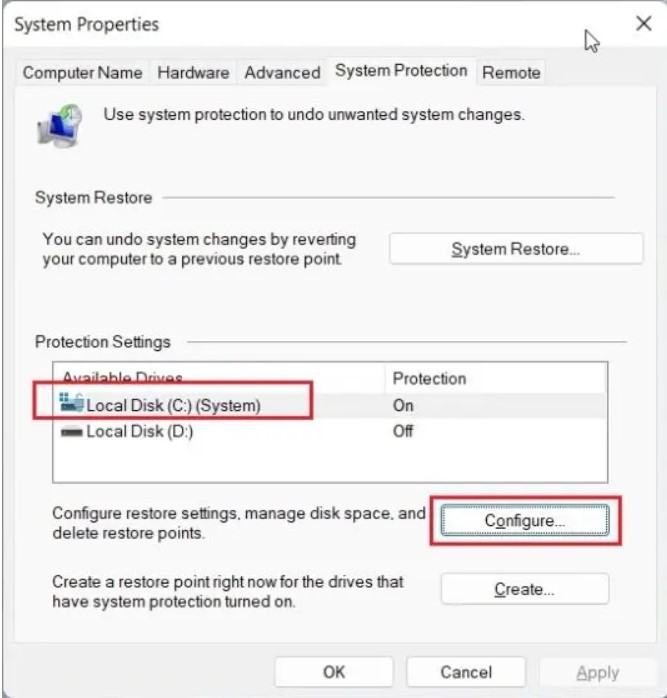This screenshot has height=698, width=667.
Task: Click the Off protection status for D: drive
Action: 403,432
